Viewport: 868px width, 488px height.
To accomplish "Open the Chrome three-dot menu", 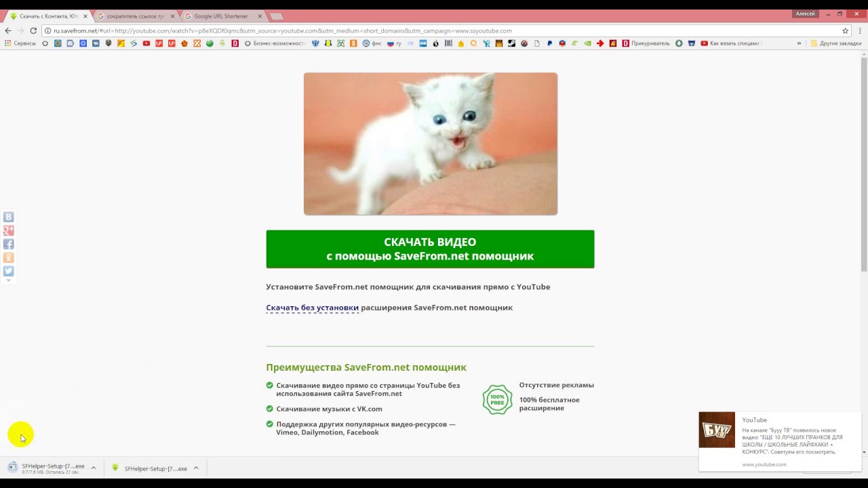I will 859,30.
